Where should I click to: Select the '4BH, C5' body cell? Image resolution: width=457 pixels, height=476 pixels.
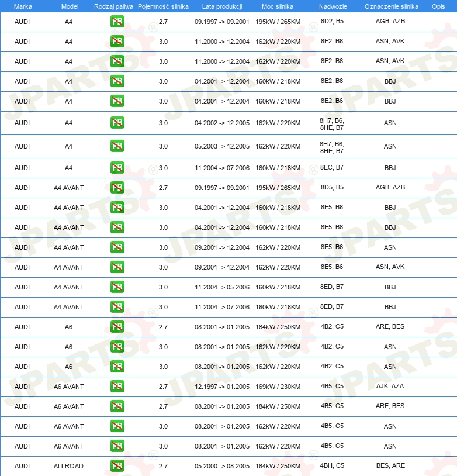point(332,465)
